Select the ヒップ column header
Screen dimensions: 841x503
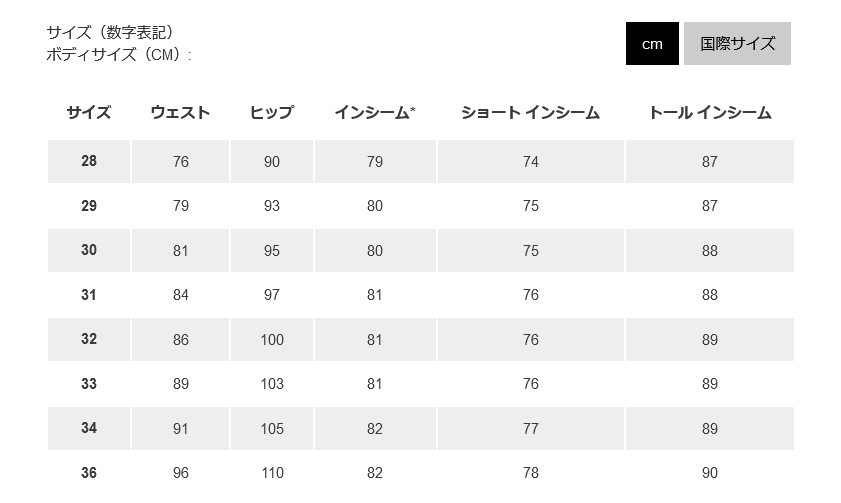(272, 113)
